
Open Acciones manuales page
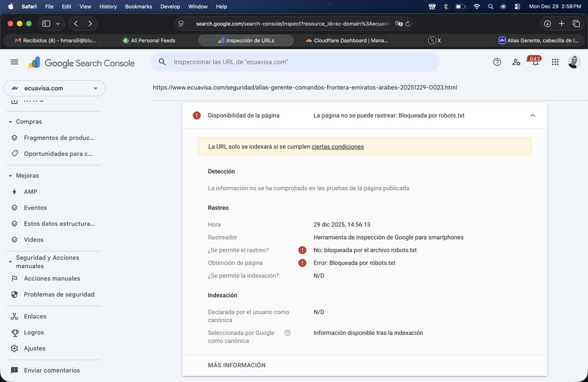(54, 278)
